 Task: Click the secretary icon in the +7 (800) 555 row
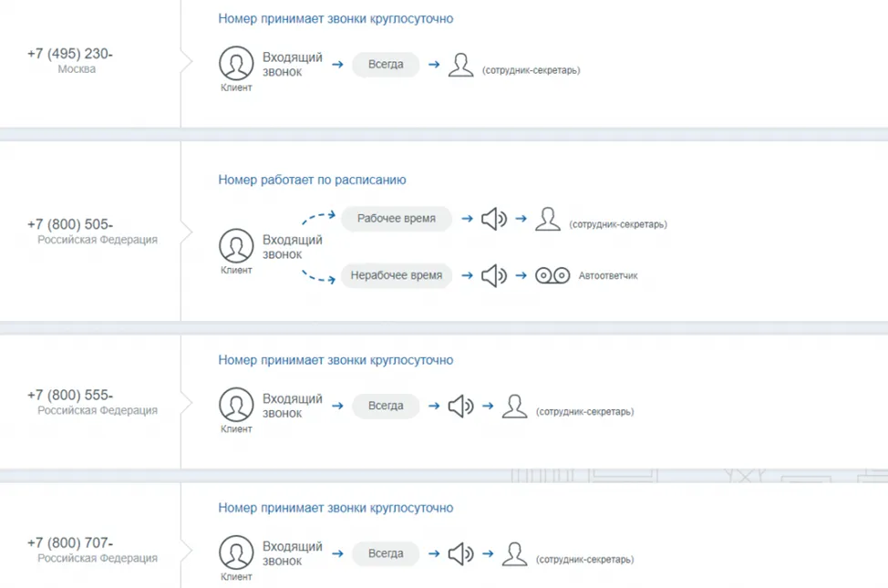[x=515, y=406]
